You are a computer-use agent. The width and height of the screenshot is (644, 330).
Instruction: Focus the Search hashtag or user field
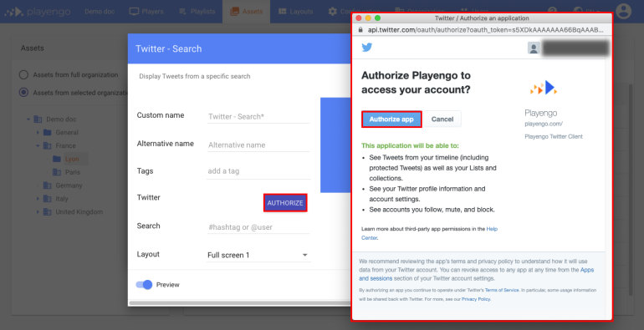click(258, 227)
